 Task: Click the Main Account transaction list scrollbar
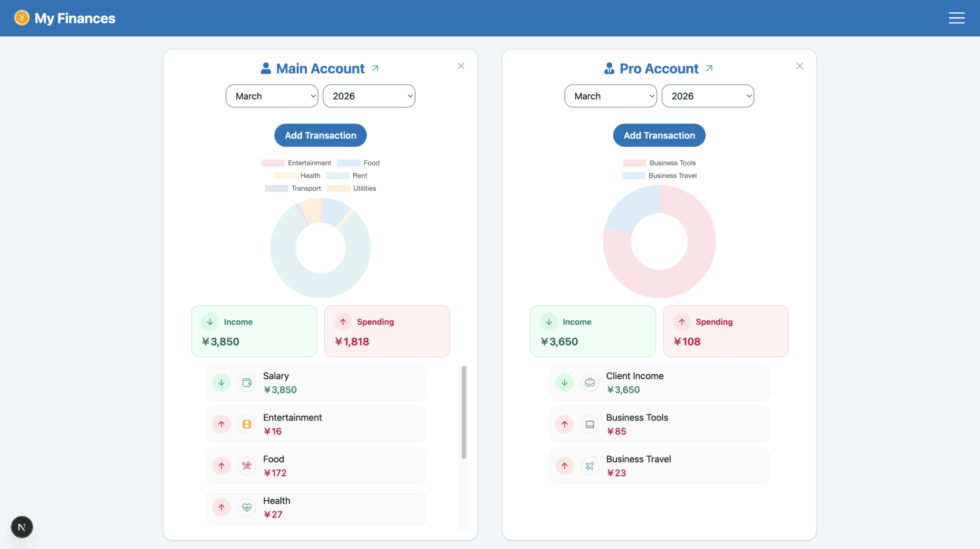point(464,413)
